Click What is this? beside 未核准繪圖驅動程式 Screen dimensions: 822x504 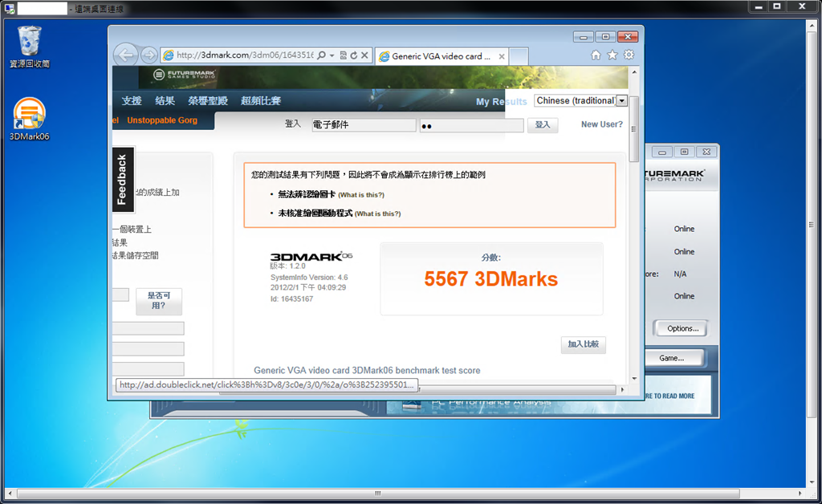pos(377,213)
